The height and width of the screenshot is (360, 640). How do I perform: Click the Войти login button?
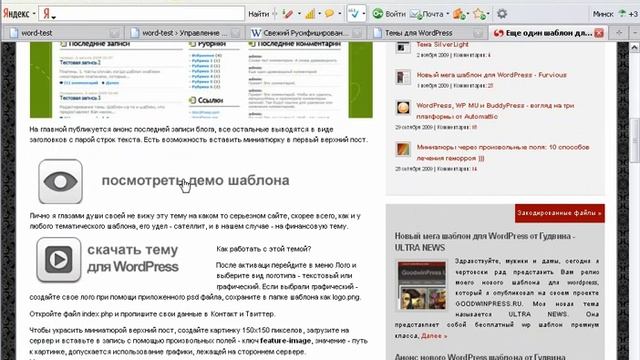[395, 14]
